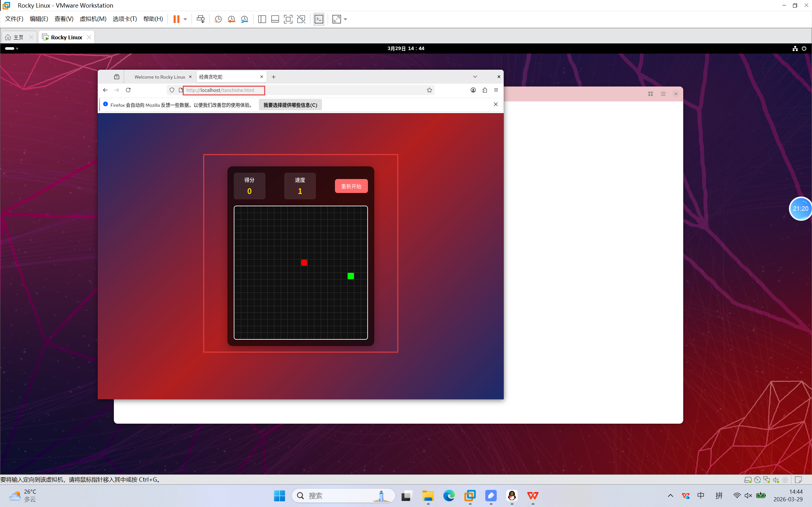Click the 我要选择提供哪些信息(C) button

point(290,105)
